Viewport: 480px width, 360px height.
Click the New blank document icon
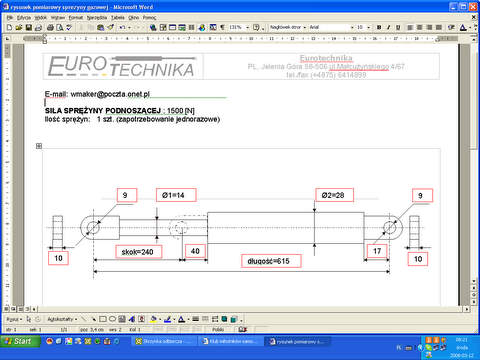coord(9,27)
